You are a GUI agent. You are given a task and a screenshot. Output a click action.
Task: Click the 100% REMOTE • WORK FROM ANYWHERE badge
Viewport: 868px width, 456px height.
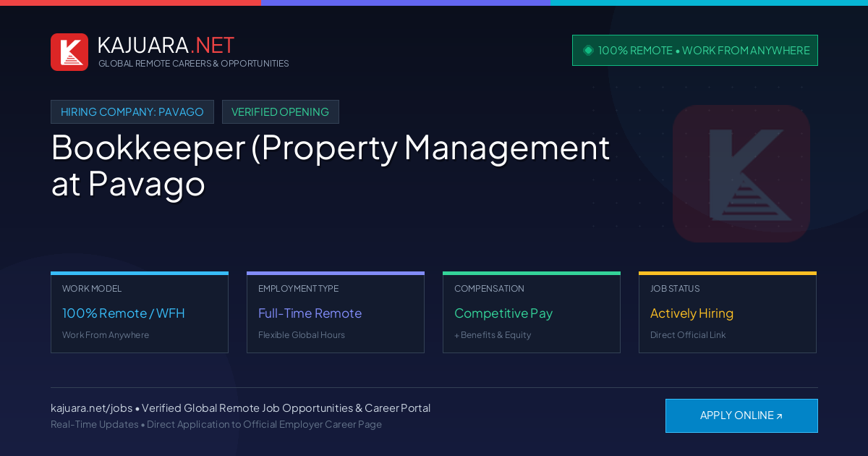(695, 50)
